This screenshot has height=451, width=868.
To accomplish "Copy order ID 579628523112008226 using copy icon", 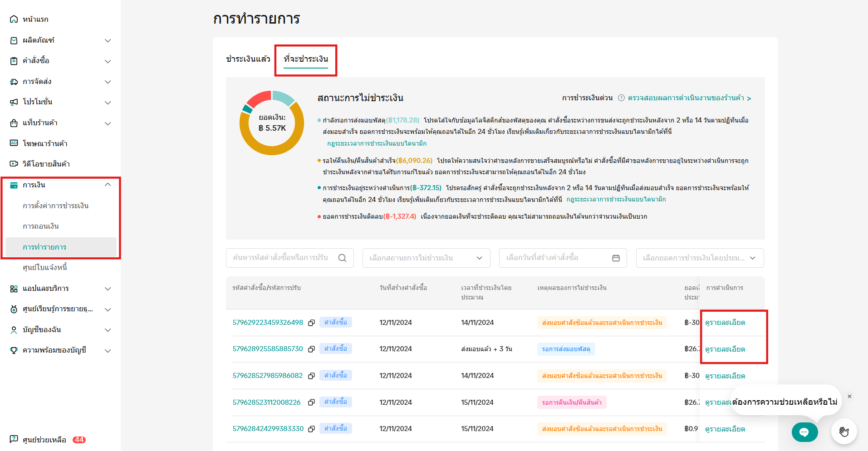I will click(311, 402).
